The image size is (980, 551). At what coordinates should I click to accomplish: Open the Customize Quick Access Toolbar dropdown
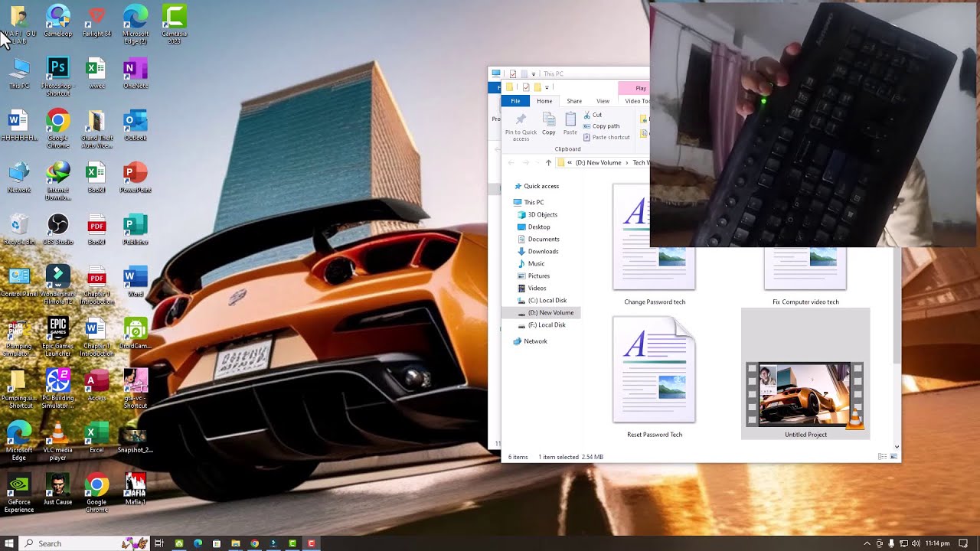pos(548,87)
